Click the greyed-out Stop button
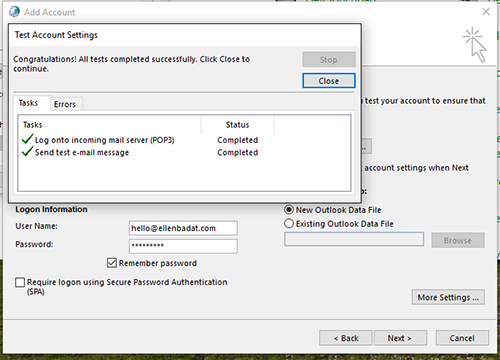 [x=329, y=60]
